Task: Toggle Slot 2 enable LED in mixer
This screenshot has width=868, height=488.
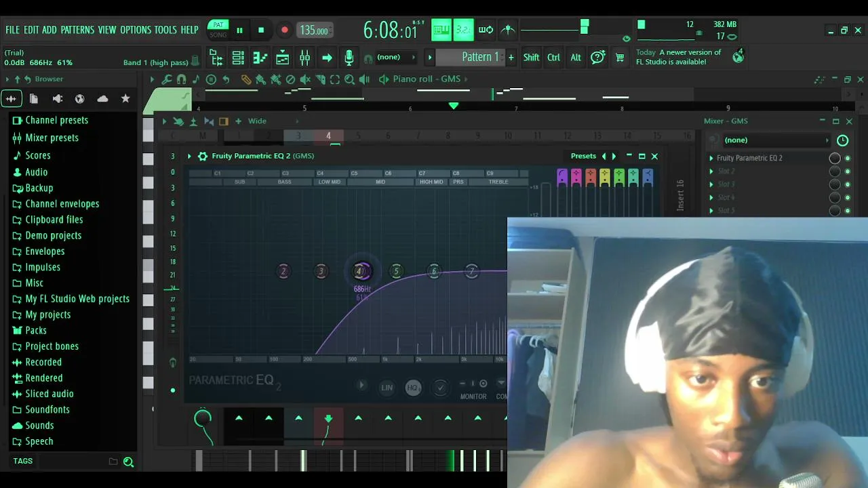Action: pos(848,171)
